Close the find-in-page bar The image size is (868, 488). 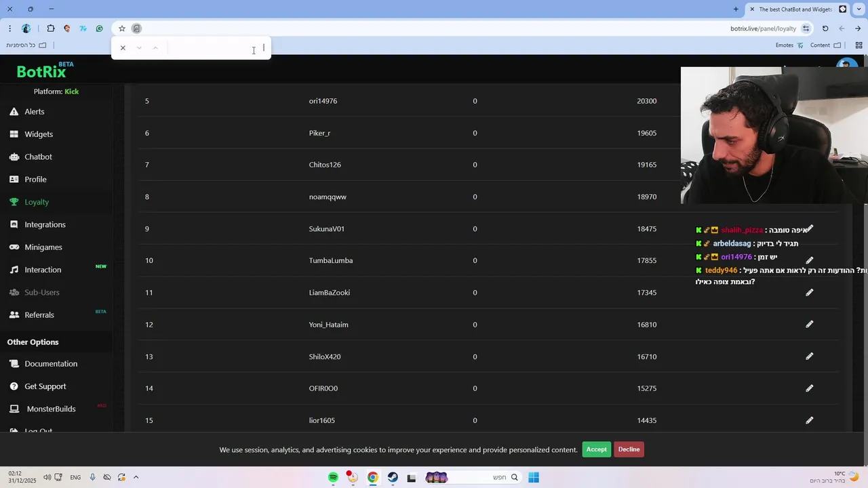click(123, 48)
